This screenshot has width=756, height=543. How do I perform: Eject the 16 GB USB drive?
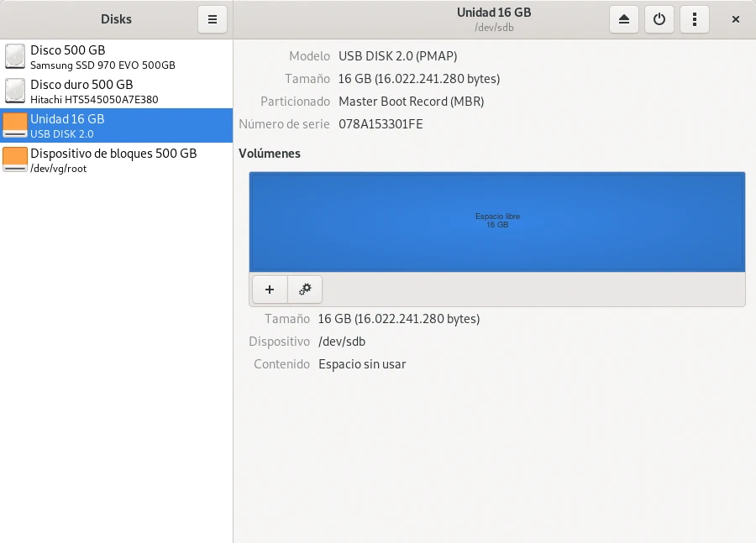coord(624,19)
